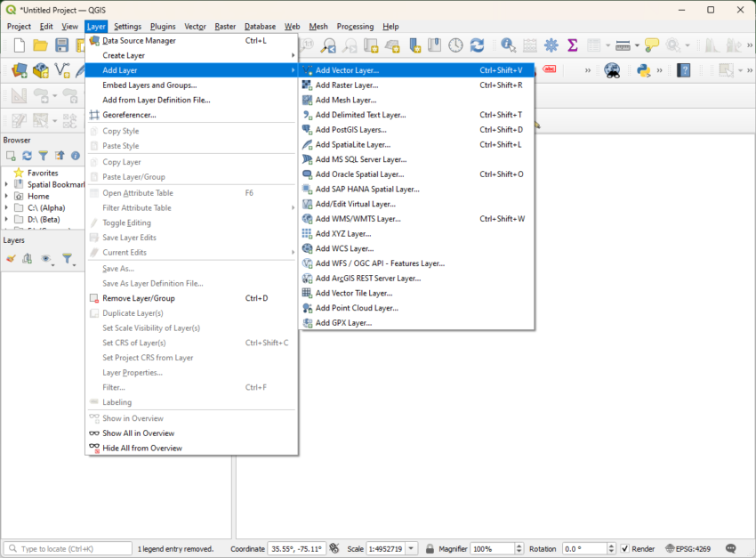
Task: Expand the Spatial Bookmarks tree item
Action: [x=5, y=184]
